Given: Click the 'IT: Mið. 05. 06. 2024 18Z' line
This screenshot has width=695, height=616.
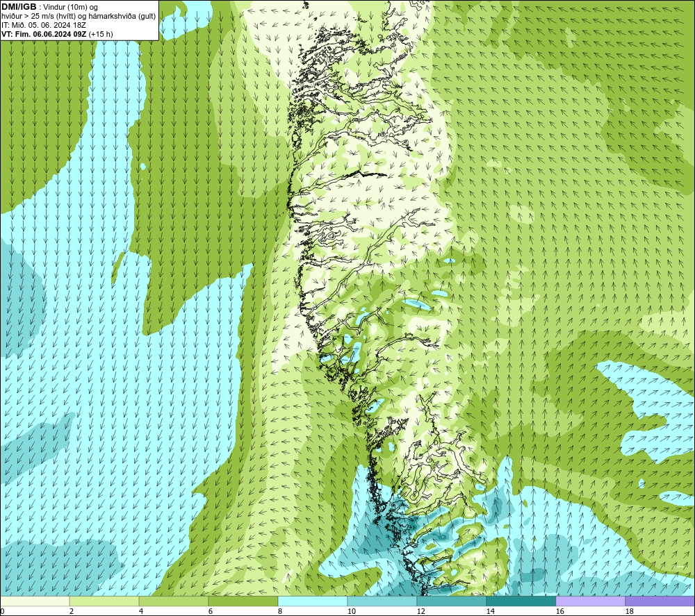Looking at the screenshot, I should [43, 25].
